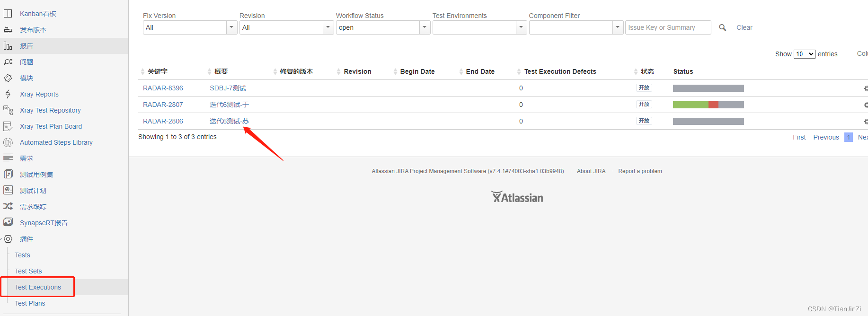Open the Test Environments dropdown
Image resolution: width=868 pixels, height=316 pixels.
pos(521,27)
